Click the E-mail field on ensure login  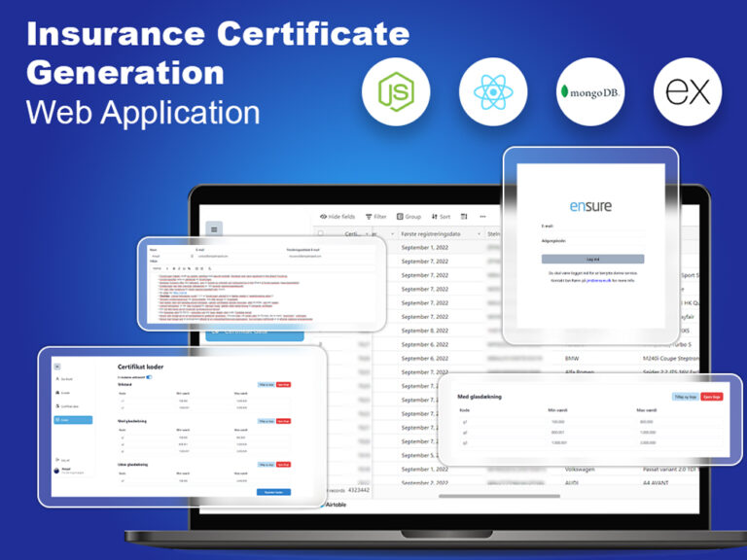pos(592,233)
